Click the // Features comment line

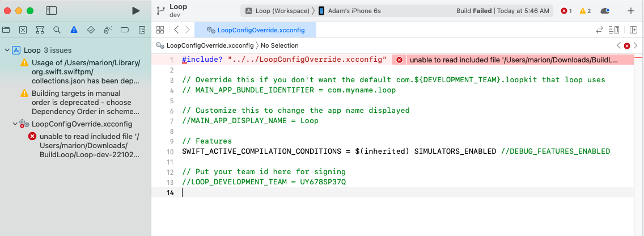206,141
